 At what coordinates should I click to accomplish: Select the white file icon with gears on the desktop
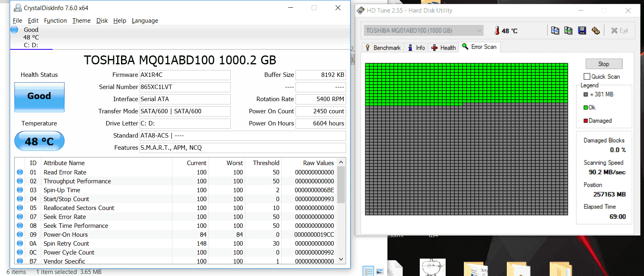(395, 269)
